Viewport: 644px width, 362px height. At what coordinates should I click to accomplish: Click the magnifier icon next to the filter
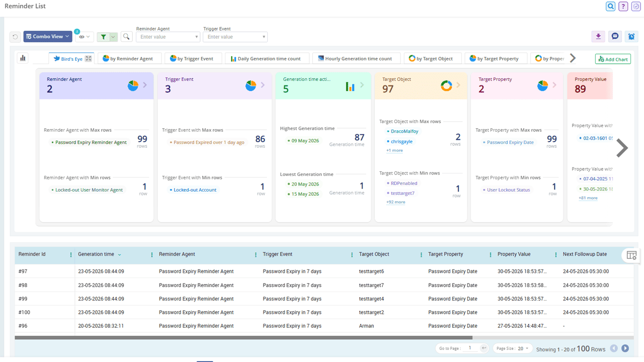[x=126, y=37]
